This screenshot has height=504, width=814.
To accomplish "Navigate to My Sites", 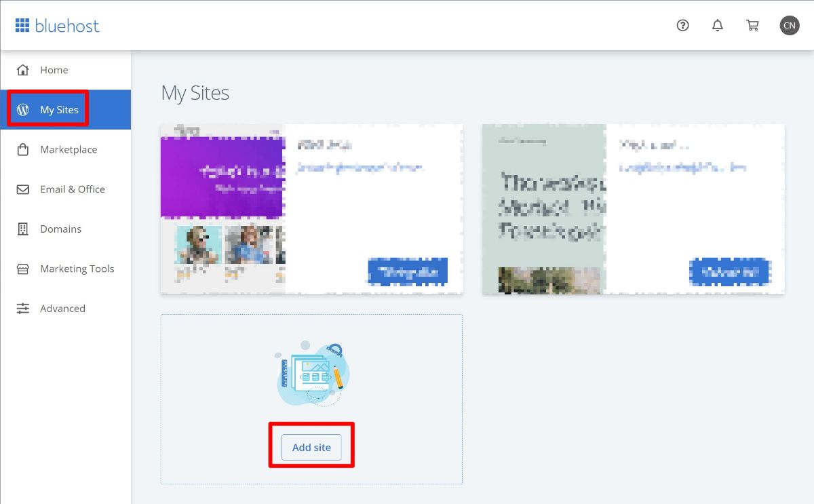I will click(x=60, y=109).
